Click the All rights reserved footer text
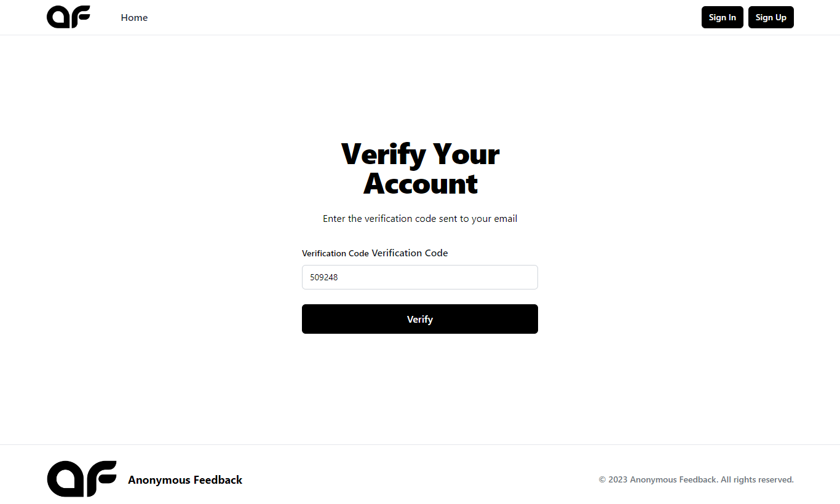The image size is (840, 504). coord(757,479)
